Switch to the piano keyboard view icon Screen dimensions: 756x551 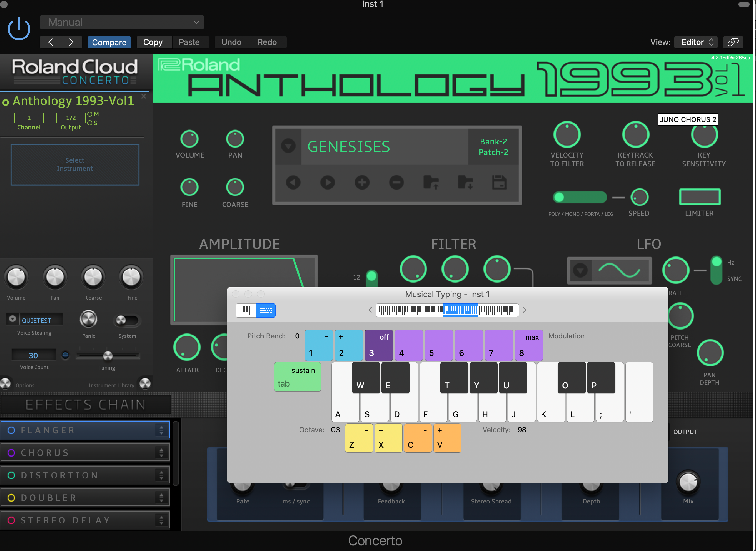pyautogui.click(x=245, y=310)
